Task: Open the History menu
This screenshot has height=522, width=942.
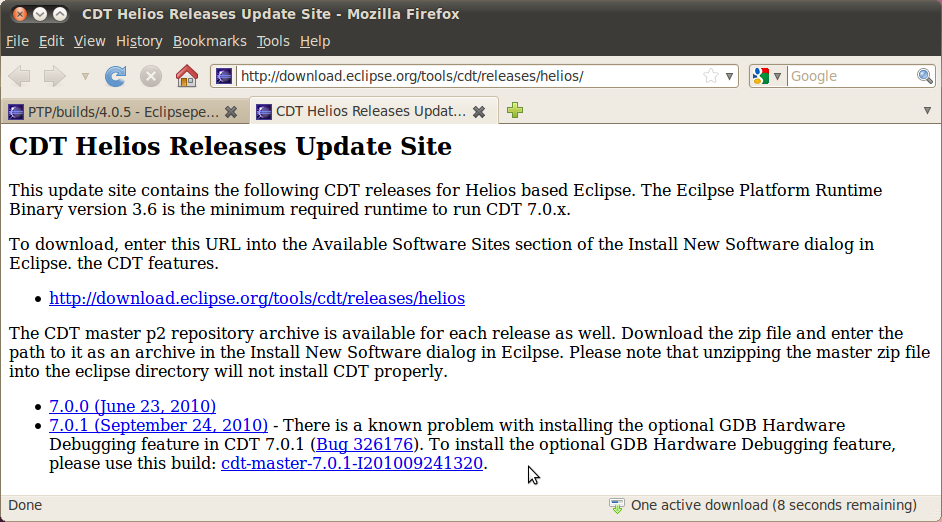Action: tap(139, 41)
